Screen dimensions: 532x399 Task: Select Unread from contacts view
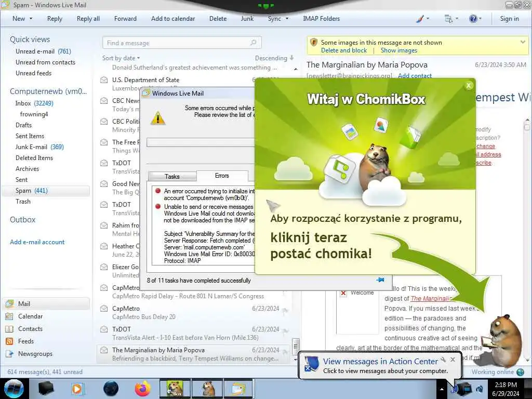click(x=46, y=62)
